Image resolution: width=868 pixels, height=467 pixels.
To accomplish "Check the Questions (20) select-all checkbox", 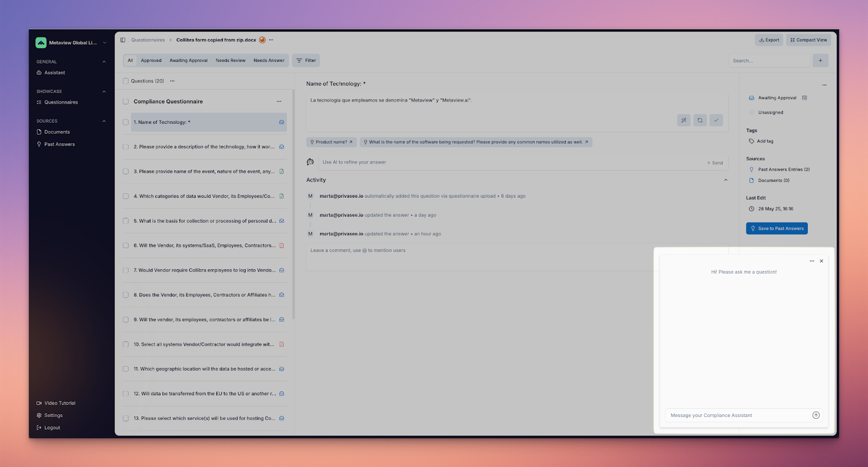I will pyautogui.click(x=126, y=81).
